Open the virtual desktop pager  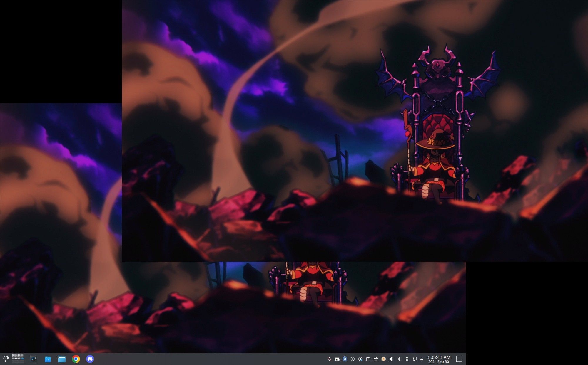(x=18, y=359)
